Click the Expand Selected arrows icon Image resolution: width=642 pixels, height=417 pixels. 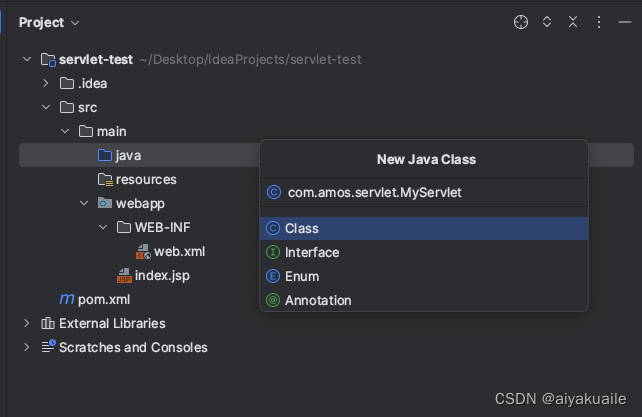(x=547, y=22)
